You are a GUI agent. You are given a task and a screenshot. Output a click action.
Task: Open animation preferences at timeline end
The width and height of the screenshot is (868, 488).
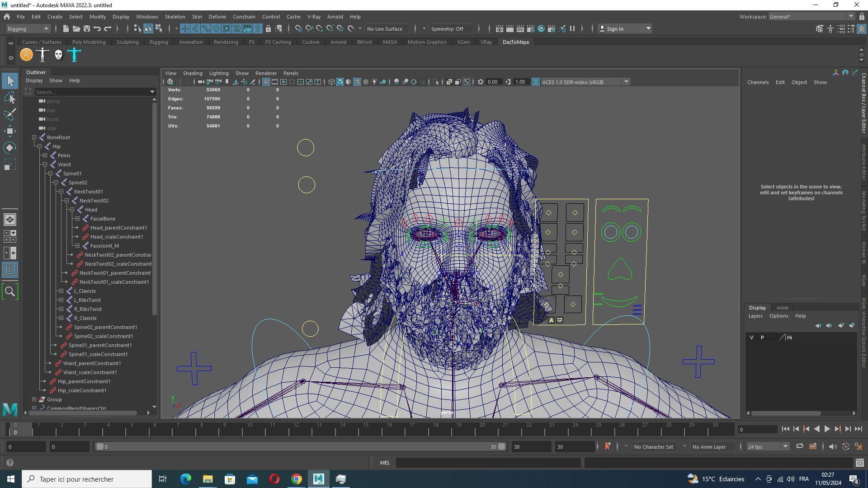[859, 447]
